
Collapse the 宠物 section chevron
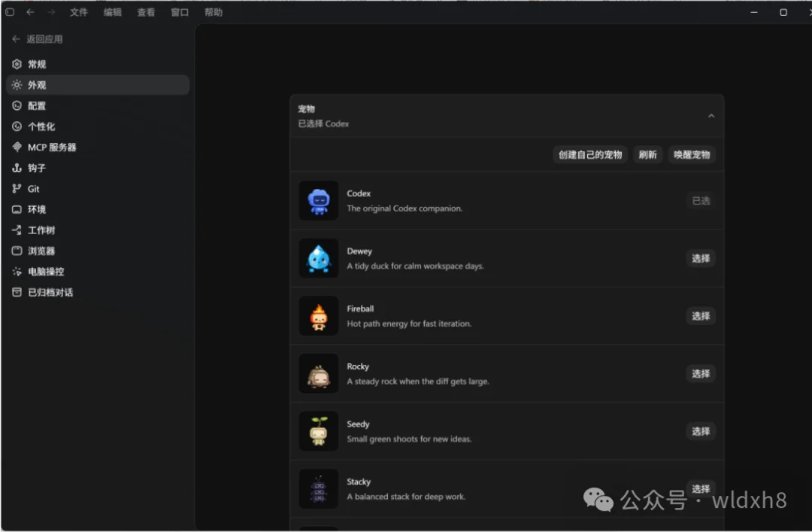tap(711, 116)
